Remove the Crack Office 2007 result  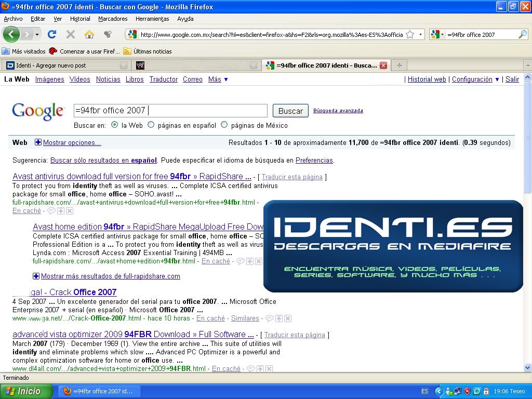pos(288,318)
